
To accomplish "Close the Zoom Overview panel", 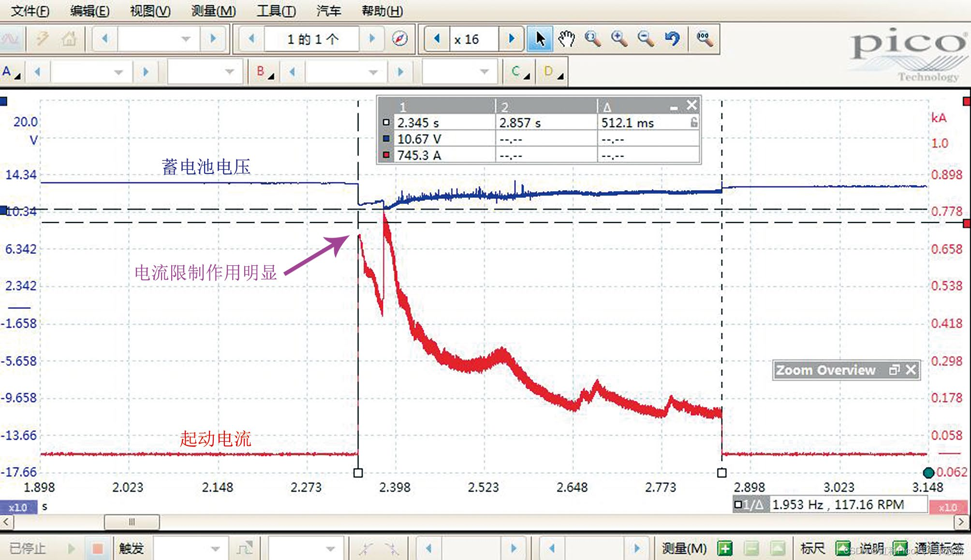I will coord(911,370).
